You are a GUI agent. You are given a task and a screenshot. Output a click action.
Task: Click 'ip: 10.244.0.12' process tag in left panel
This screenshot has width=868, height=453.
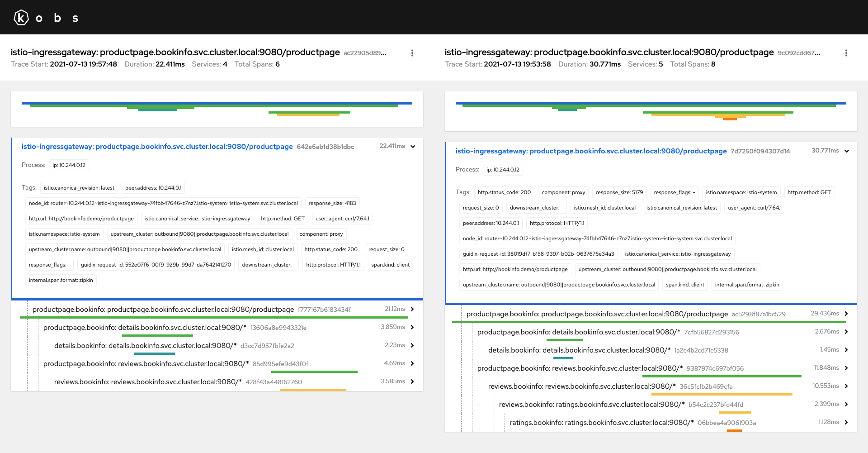point(69,165)
